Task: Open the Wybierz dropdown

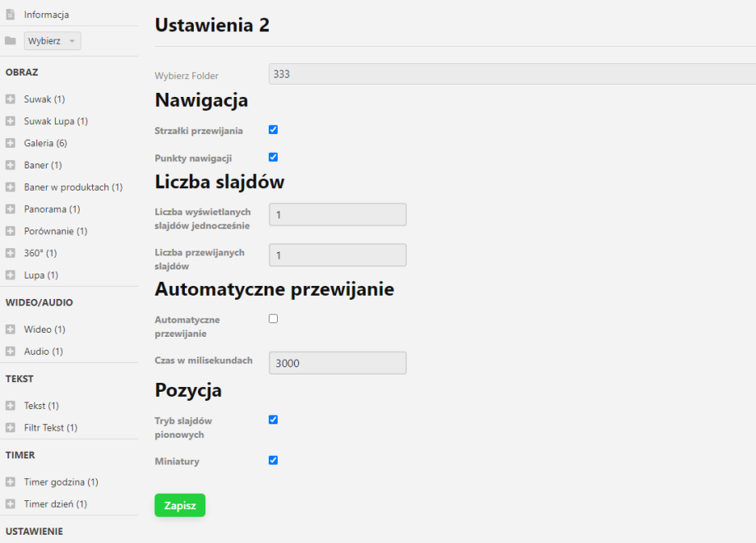Action: tap(51, 39)
